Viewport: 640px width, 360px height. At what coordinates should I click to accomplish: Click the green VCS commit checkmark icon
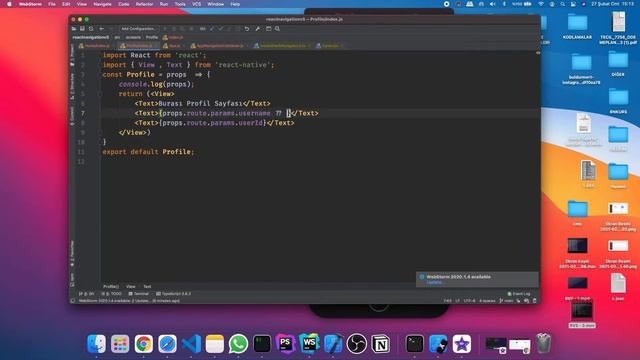pos(220,29)
